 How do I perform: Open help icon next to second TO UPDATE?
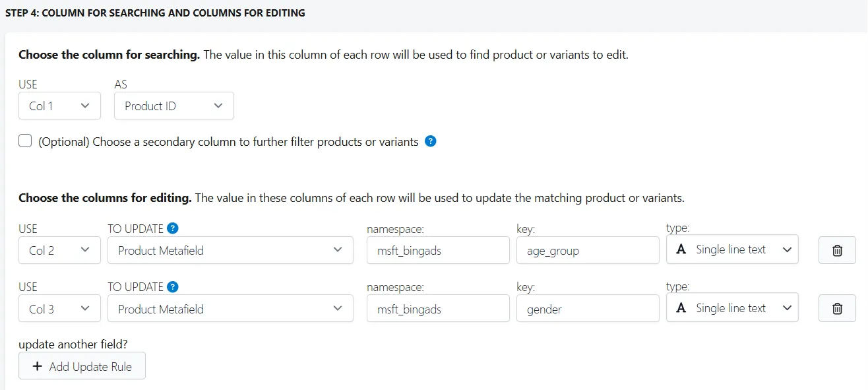click(173, 286)
